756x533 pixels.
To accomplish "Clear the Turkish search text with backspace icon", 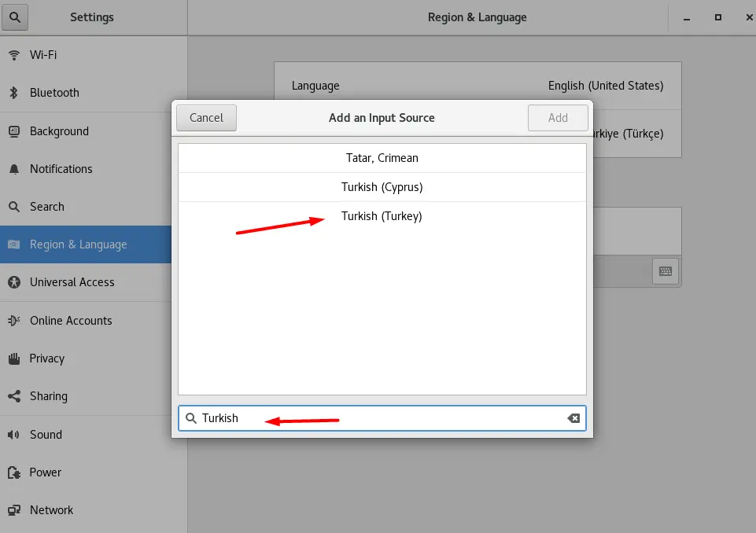I will pyautogui.click(x=573, y=418).
